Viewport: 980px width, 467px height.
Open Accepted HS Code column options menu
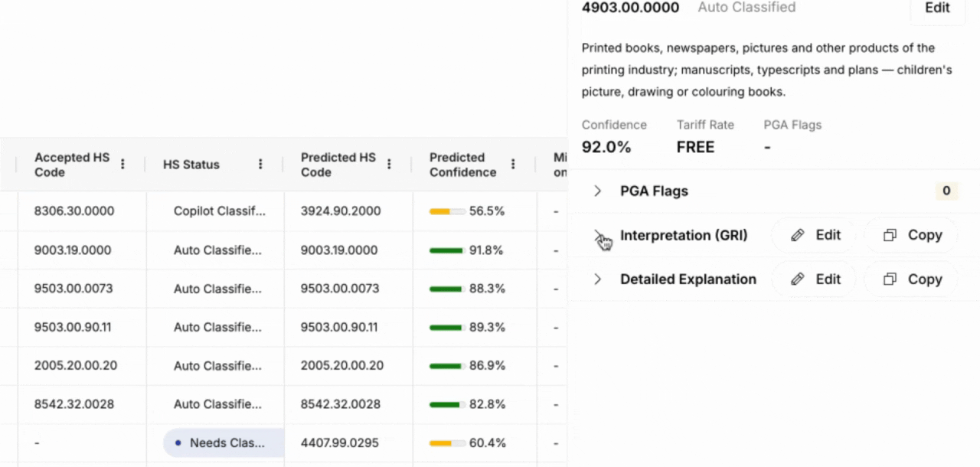pyautogui.click(x=122, y=165)
